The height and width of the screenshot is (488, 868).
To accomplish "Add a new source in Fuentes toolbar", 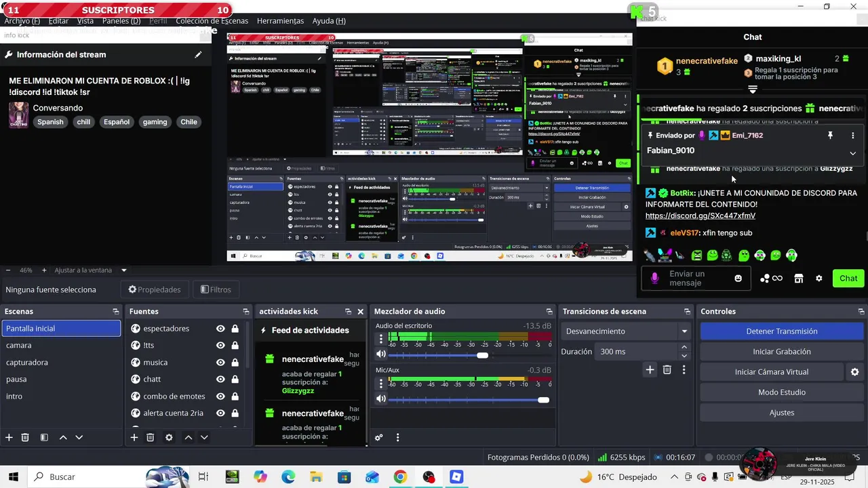I will click(134, 437).
